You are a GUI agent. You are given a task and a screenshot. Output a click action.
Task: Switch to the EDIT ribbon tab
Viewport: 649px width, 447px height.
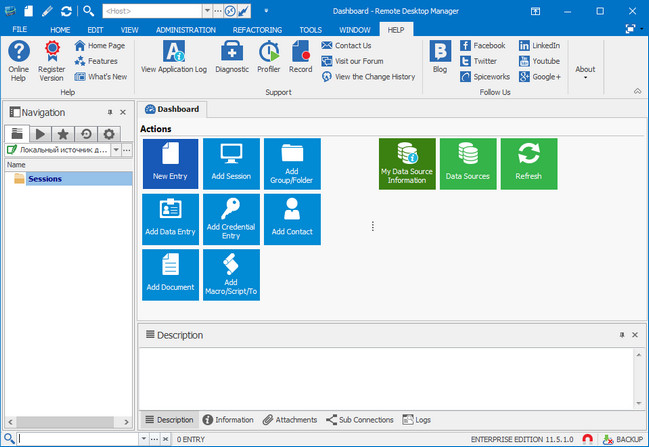tap(95, 30)
